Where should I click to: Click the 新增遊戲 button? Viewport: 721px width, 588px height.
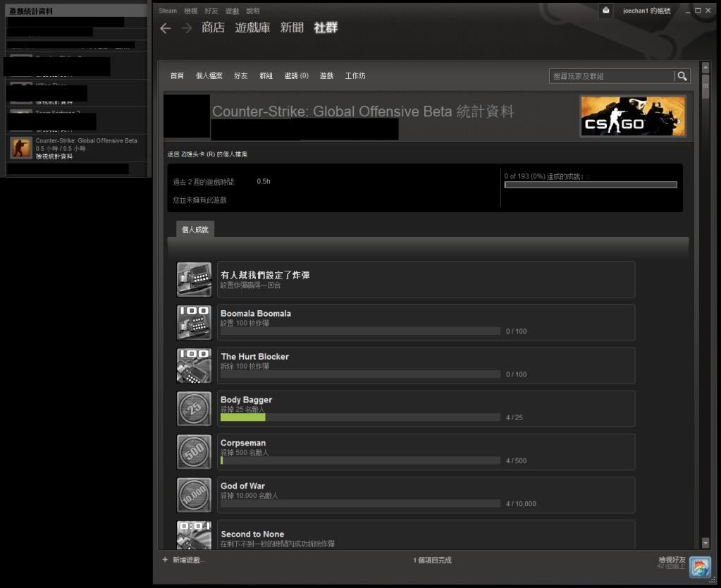coord(188,560)
